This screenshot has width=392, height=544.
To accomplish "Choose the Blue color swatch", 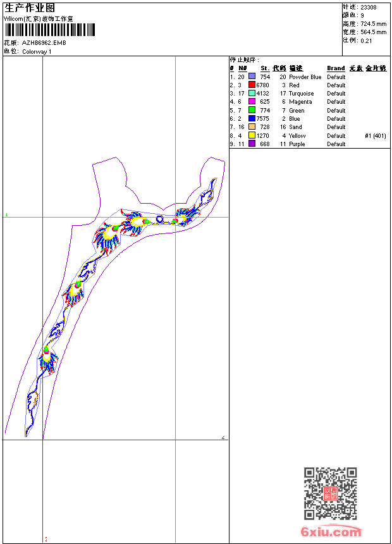I will pyautogui.click(x=252, y=118).
